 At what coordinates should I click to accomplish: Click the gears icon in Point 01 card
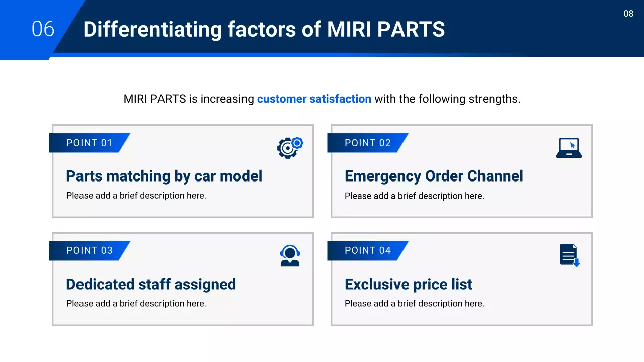click(x=290, y=148)
